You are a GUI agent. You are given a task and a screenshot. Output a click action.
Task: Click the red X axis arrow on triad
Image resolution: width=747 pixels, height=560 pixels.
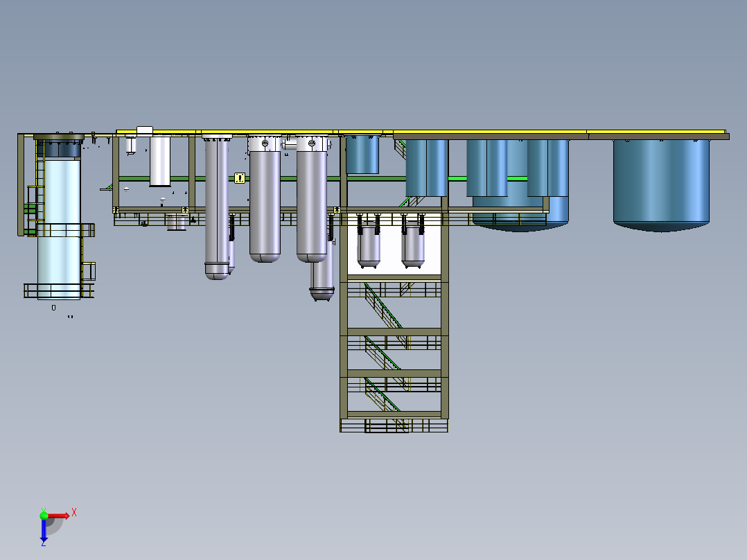59,516
